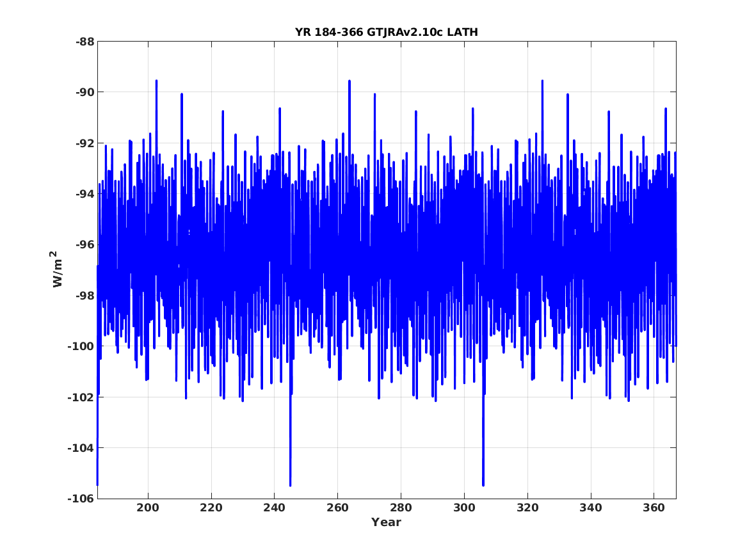Click x-axis tick label '320'
Screen dimensions: 747x560
(527, 508)
